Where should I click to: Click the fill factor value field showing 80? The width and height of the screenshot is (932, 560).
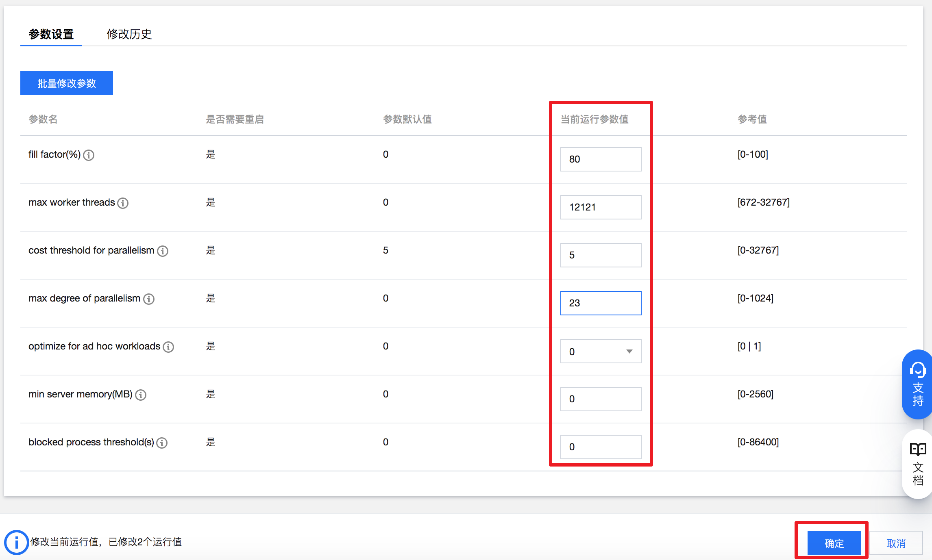601,159
